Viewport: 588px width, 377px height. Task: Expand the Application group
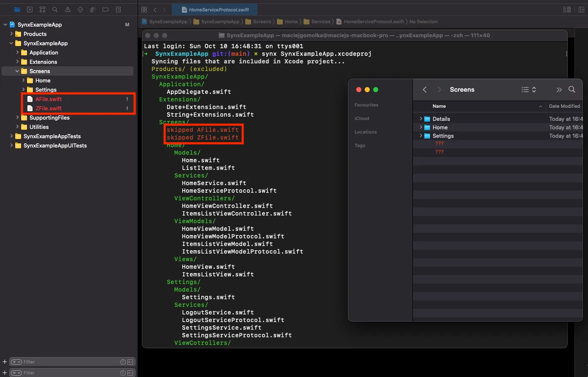(x=17, y=52)
